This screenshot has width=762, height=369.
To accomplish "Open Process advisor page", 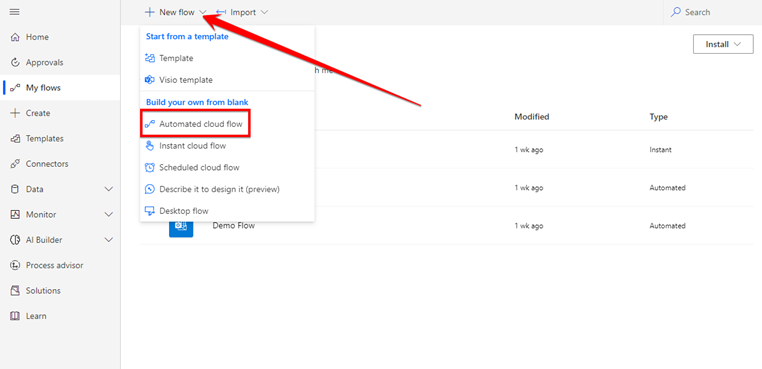I will coord(60,265).
